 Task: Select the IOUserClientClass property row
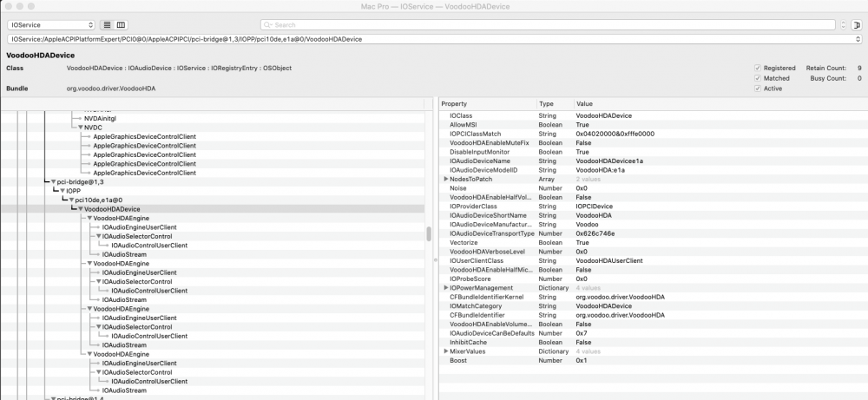pos(654,260)
